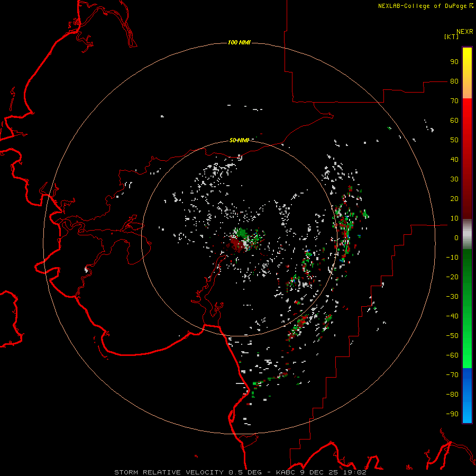
Task: Click the -80 value on velocity scale
Action: pyautogui.click(x=452, y=395)
